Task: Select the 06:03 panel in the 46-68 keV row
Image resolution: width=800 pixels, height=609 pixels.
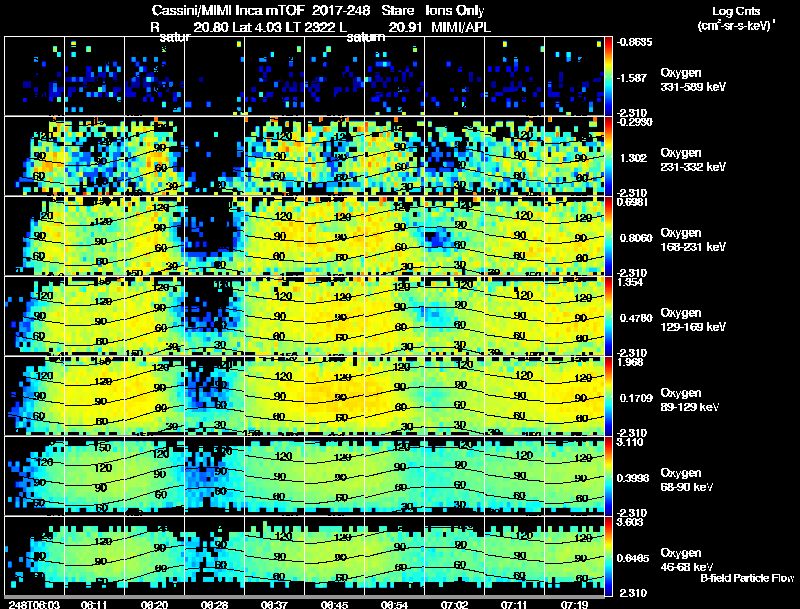Action: point(34,556)
